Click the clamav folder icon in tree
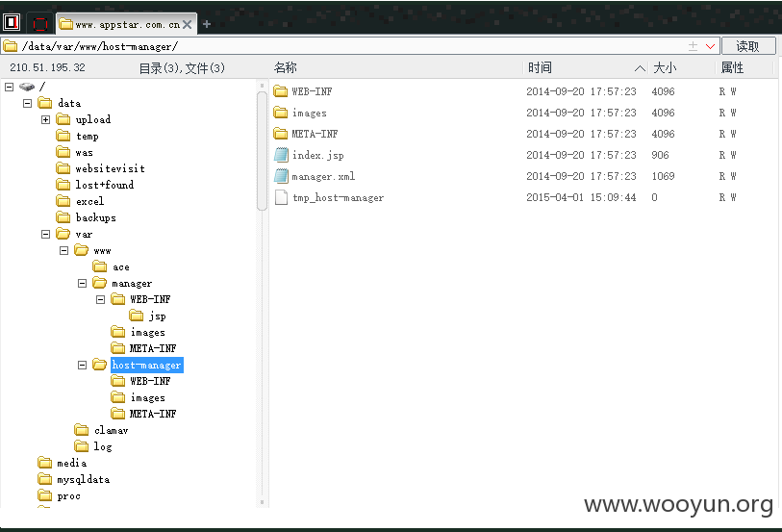 82,430
